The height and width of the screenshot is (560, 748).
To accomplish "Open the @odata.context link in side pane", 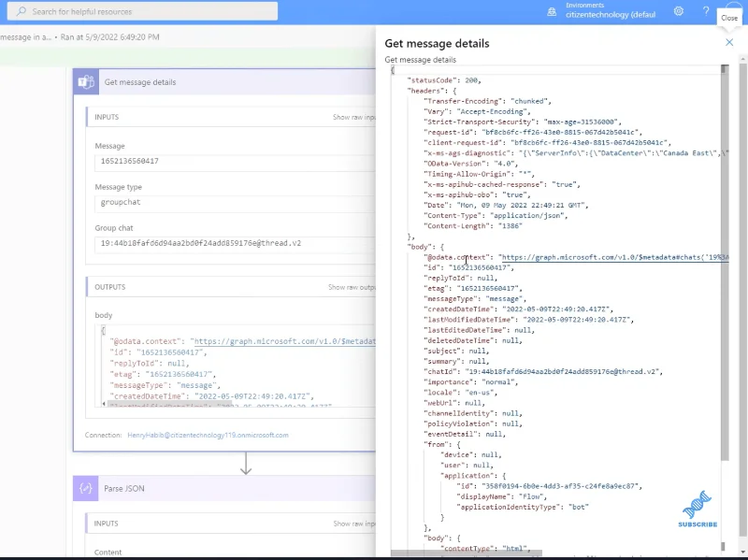I will [615, 258].
